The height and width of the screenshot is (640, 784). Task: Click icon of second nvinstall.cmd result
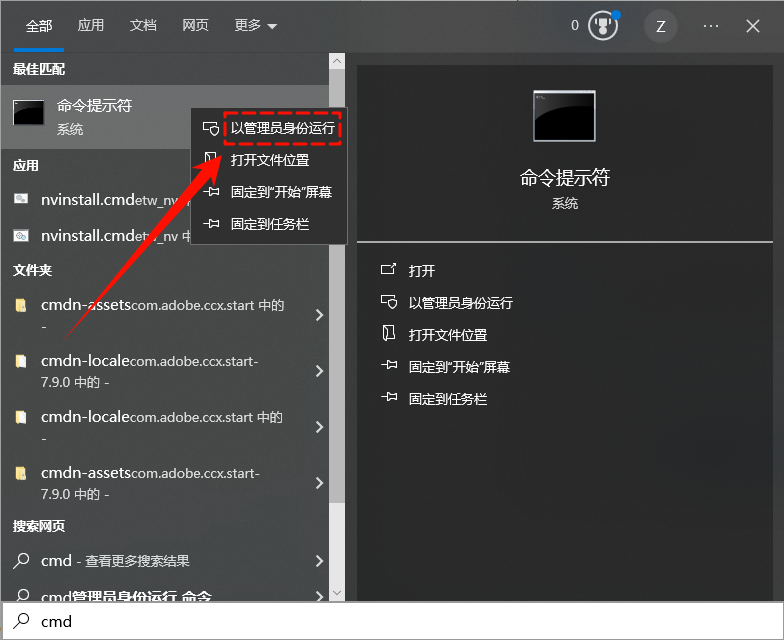click(x=21, y=235)
